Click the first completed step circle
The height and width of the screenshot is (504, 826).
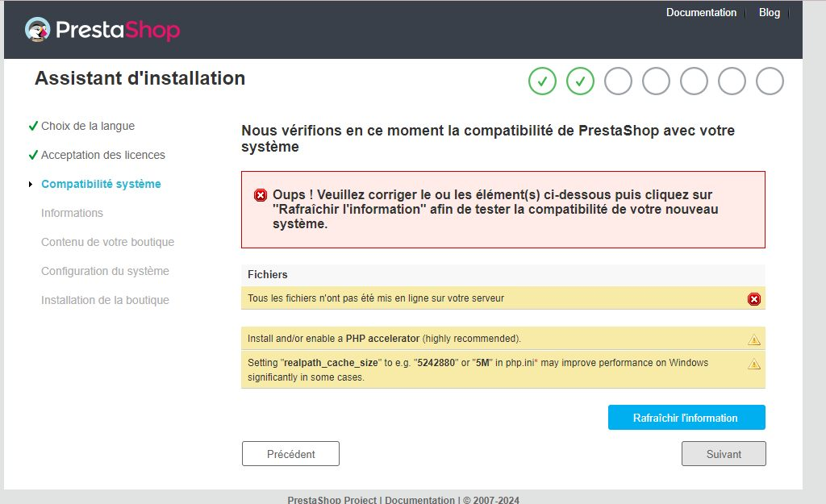tap(543, 81)
